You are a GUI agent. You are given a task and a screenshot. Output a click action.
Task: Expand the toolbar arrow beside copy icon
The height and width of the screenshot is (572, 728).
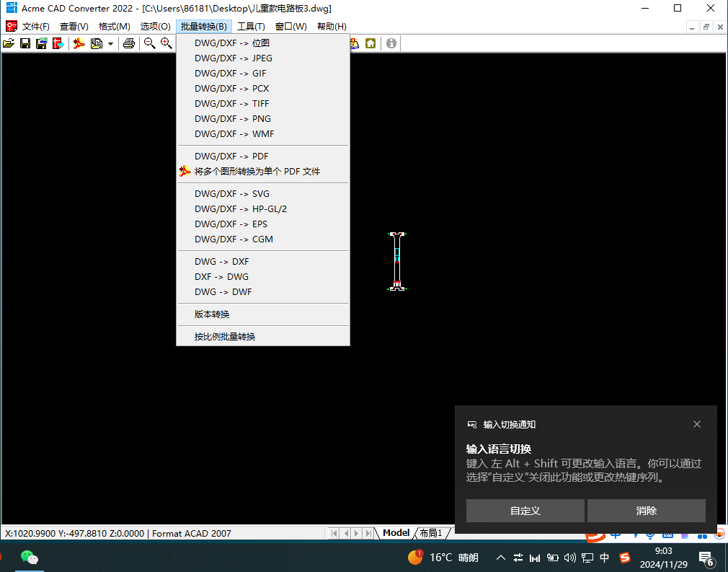[110, 44]
